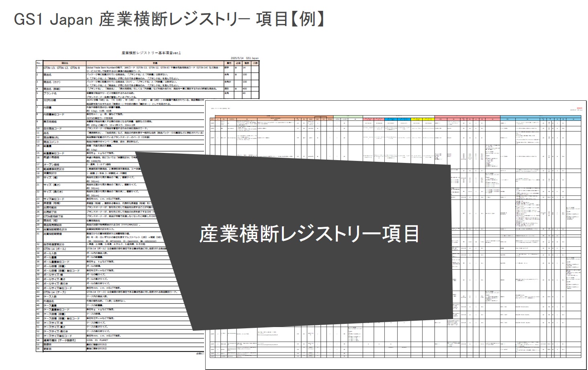The height and width of the screenshot is (370, 588).
Task: Select row 55 '登録日' cell
Action: tap(64, 344)
